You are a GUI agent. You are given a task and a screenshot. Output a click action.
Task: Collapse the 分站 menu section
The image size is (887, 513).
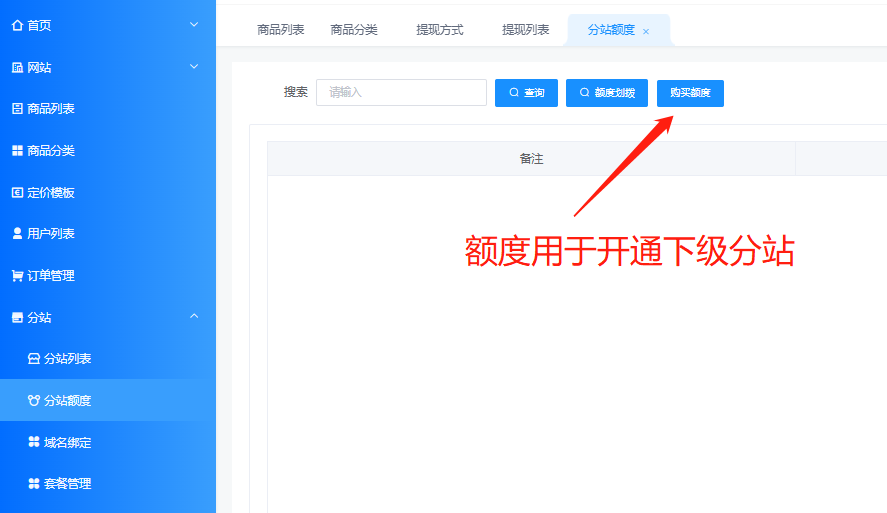(x=194, y=317)
